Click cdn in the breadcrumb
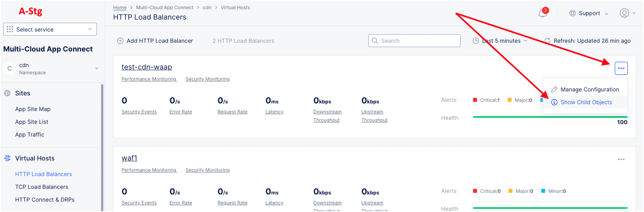This screenshot has width=644, height=212. (x=207, y=8)
